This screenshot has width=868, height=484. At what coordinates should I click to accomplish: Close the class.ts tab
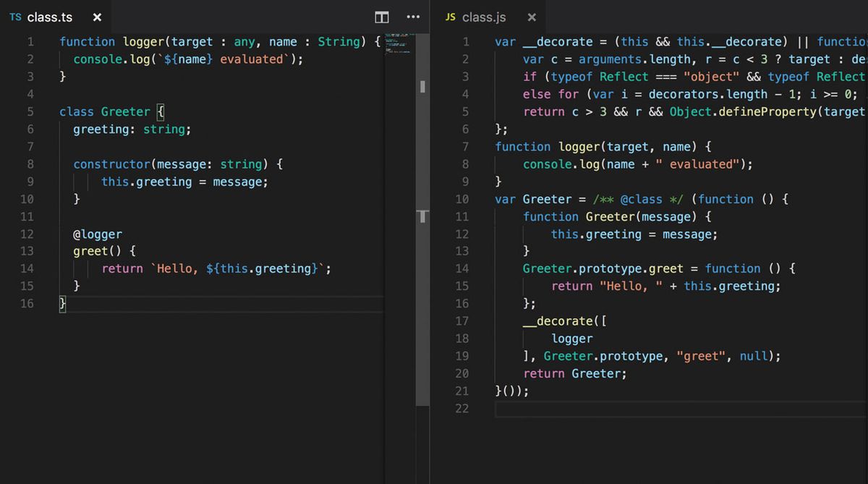pyautogui.click(x=96, y=17)
